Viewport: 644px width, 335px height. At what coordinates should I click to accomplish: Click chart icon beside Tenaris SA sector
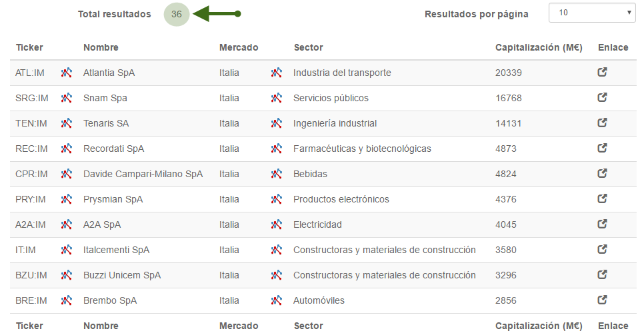(x=277, y=123)
